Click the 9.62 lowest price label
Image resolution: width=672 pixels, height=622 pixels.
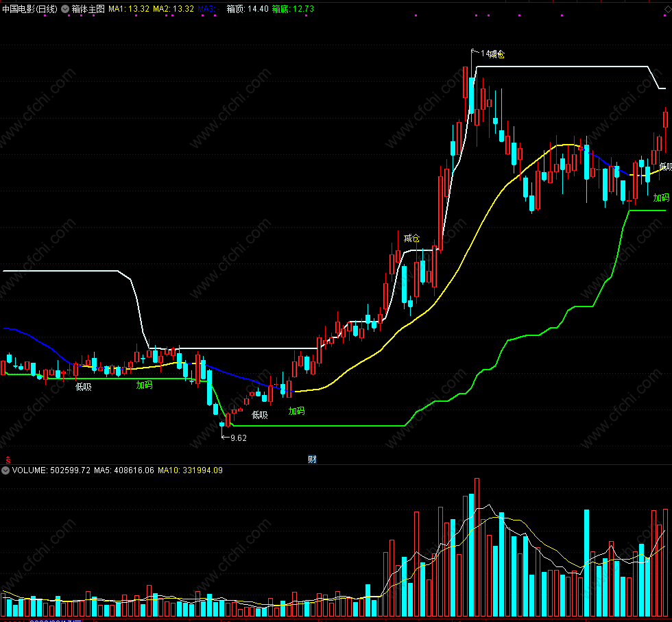click(x=239, y=438)
